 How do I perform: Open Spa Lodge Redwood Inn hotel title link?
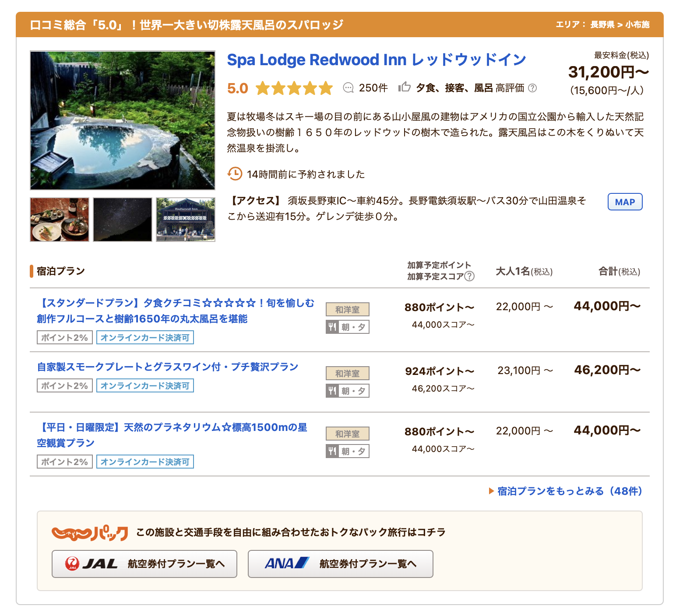pos(376,59)
